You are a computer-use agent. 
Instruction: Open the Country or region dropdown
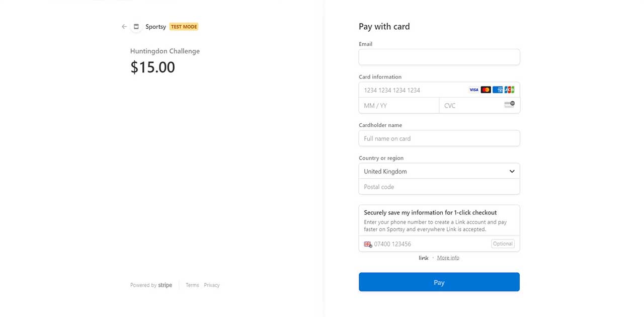439,171
